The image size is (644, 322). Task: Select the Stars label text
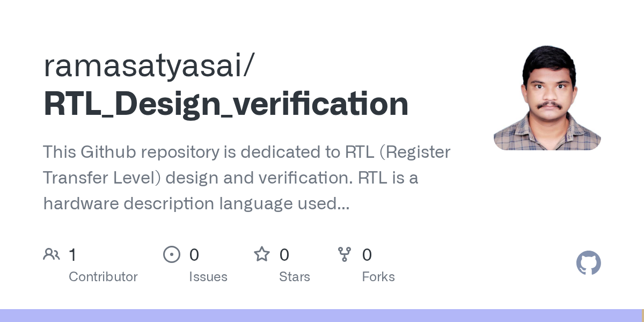(295, 277)
